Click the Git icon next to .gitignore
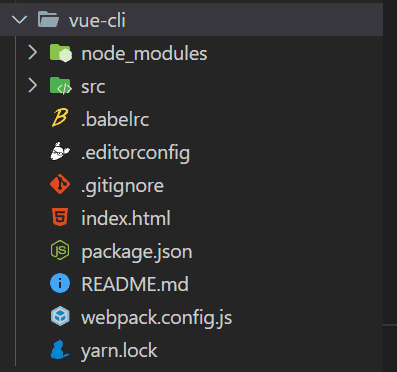This screenshot has width=397, height=372. 60,184
